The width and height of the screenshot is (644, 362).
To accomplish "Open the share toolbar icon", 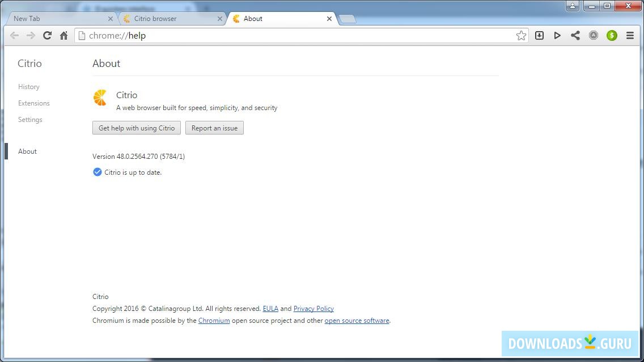I will click(x=575, y=36).
